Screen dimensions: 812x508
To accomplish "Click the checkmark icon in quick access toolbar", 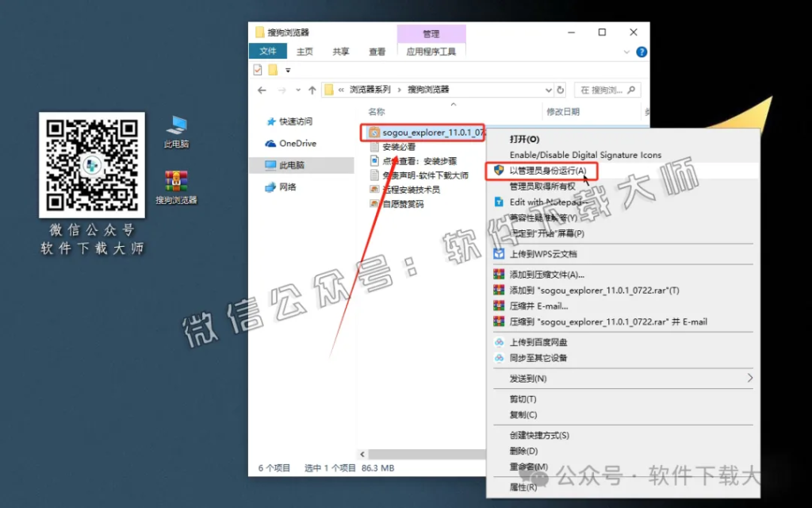I will coord(258,69).
